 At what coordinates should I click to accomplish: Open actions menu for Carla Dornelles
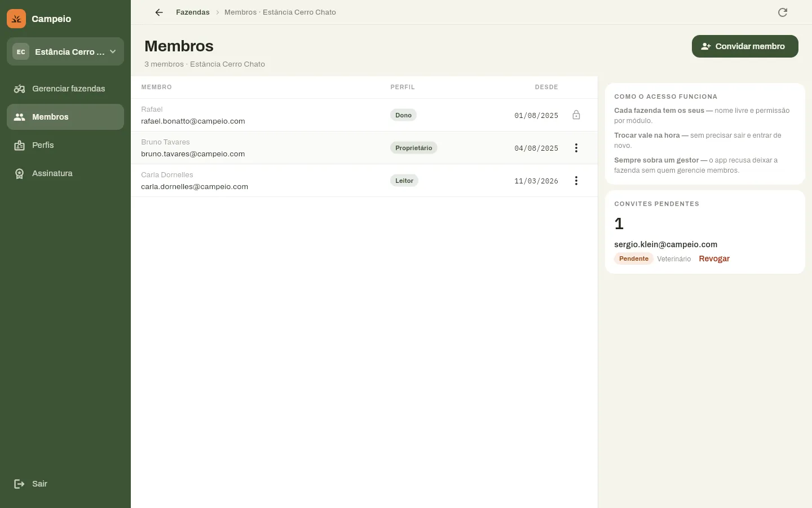576,181
